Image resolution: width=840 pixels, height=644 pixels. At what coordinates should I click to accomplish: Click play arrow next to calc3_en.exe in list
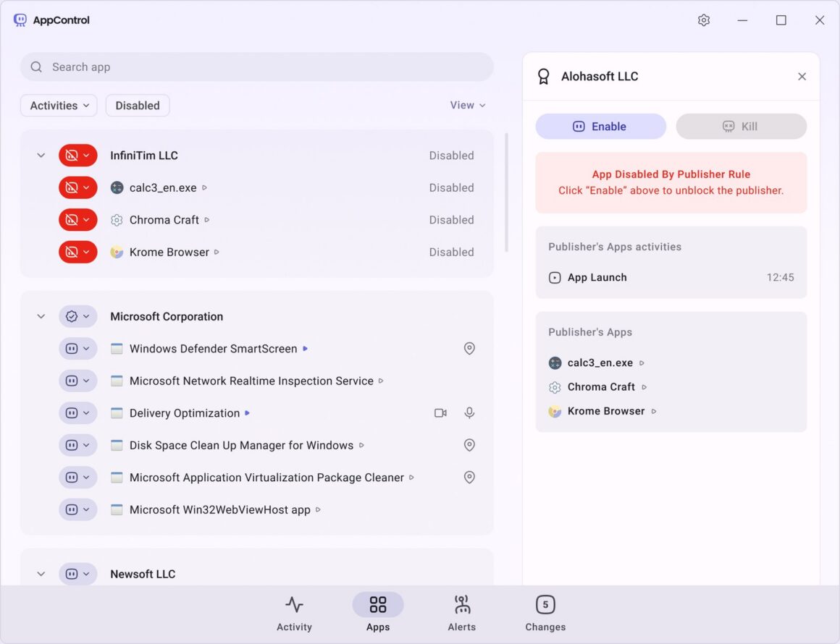click(205, 188)
